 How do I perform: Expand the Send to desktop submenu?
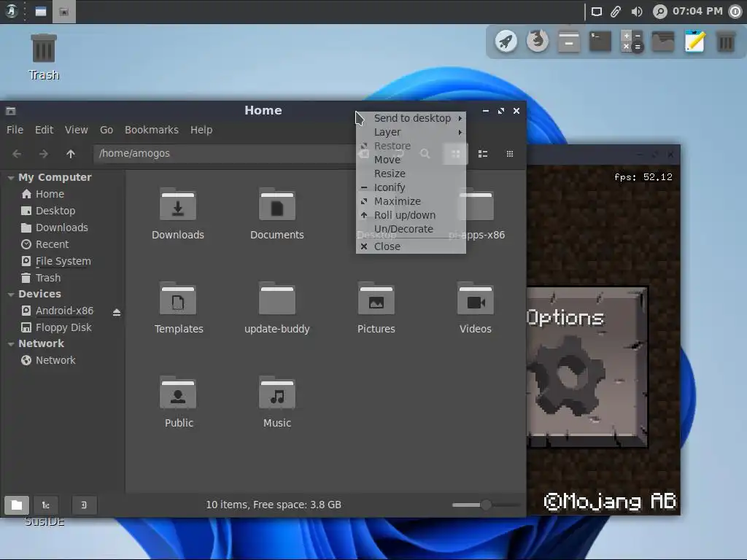411,118
